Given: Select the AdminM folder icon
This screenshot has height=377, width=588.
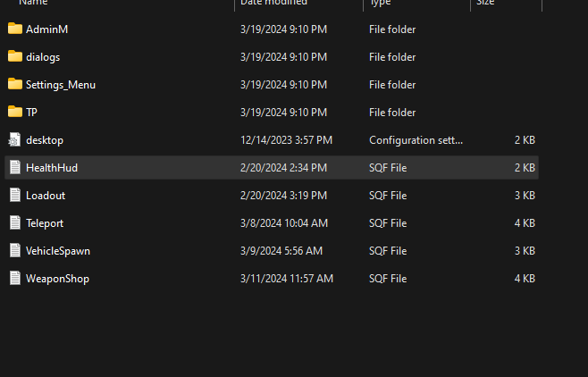Looking at the screenshot, I should 15,29.
